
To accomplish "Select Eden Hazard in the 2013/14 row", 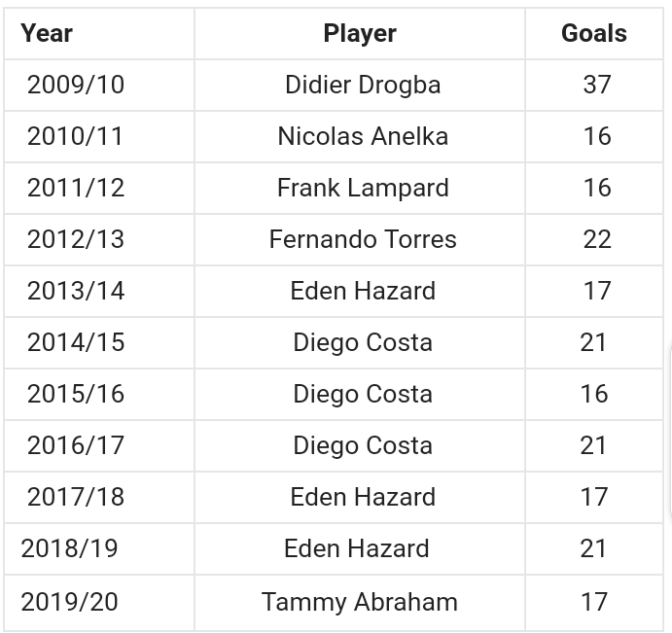I will (x=362, y=291).
